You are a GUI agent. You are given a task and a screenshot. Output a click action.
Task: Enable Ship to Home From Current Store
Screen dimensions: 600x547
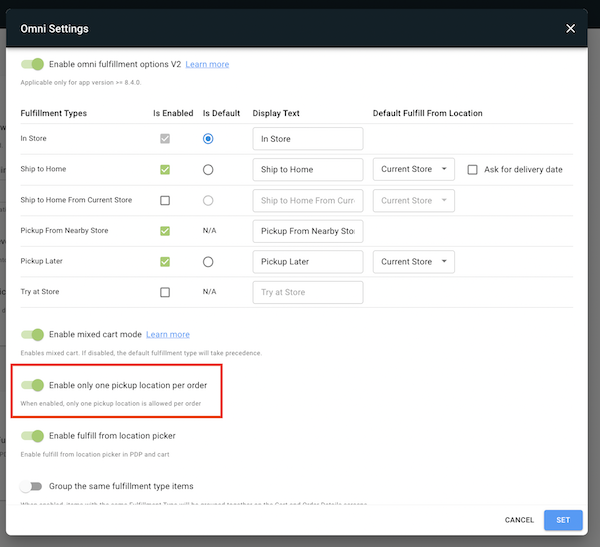click(x=165, y=200)
